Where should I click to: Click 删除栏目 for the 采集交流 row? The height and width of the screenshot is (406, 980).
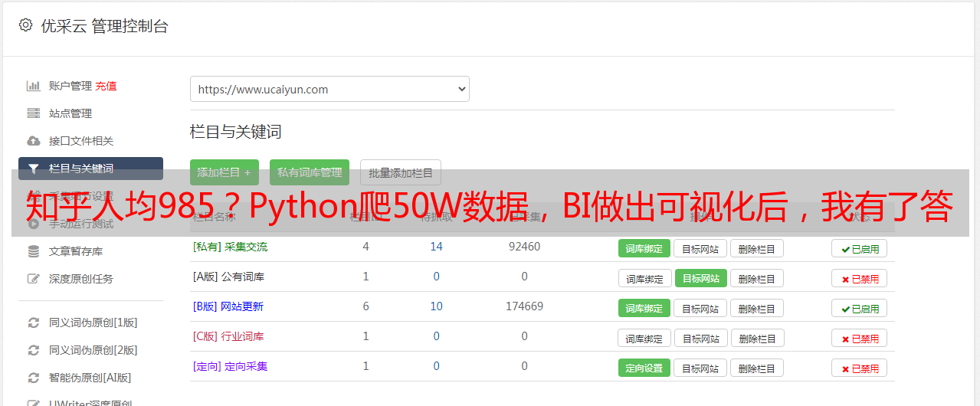tap(756, 248)
